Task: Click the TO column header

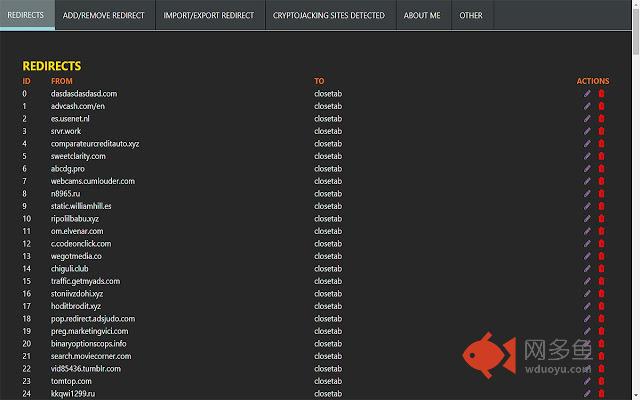Action: coord(319,81)
